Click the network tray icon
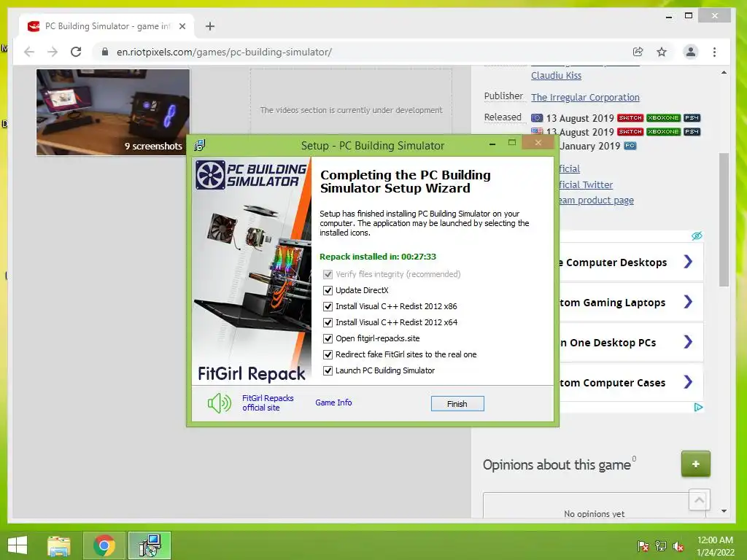747x560 pixels. tap(661, 546)
